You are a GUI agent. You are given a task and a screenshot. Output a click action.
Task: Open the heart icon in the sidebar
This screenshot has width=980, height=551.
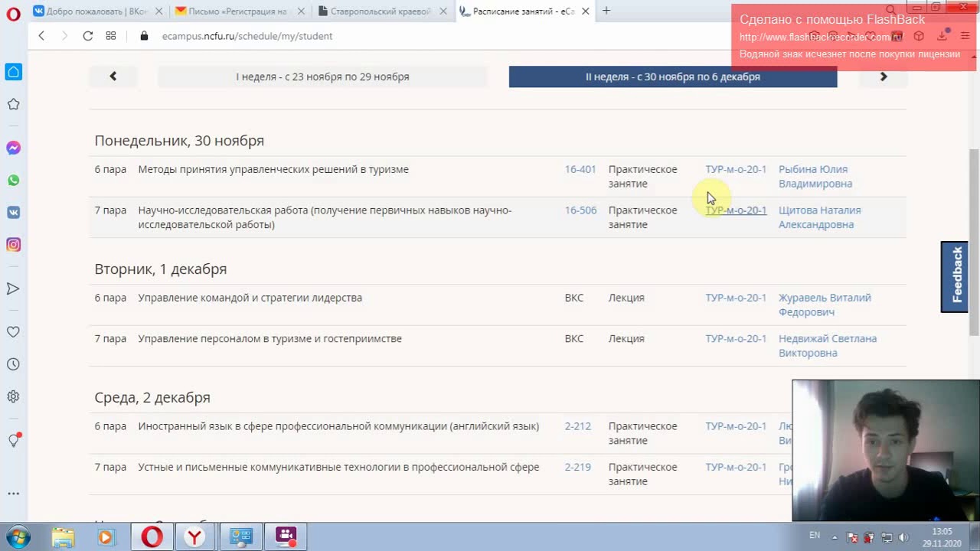pyautogui.click(x=14, y=332)
